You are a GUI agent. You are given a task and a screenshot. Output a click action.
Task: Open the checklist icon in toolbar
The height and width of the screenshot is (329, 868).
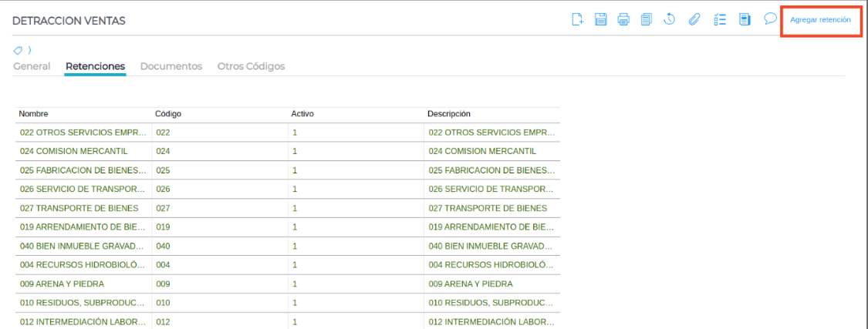720,19
